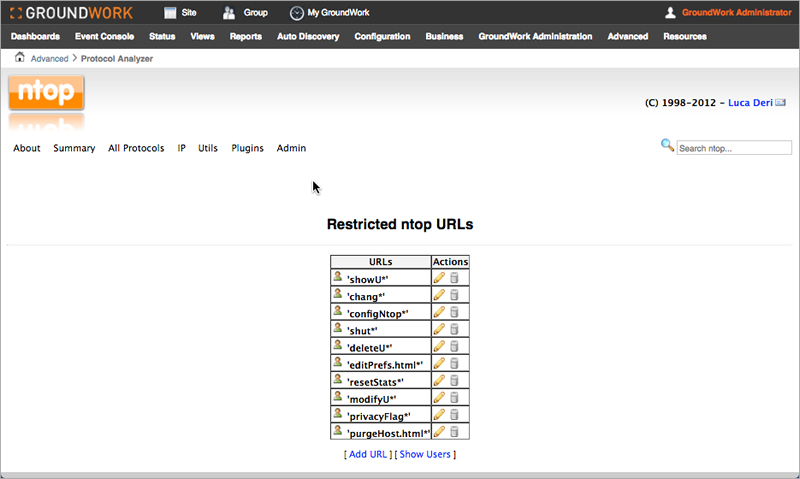Click the Add URL link
Viewport: 800px width, 479px height.
pos(368,454)
